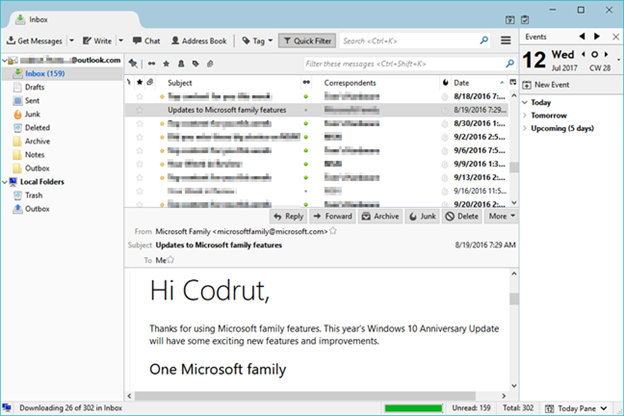This screenshot has width=624, height=416.
Task: Open the Drafts folder
Action: point(35,87)
